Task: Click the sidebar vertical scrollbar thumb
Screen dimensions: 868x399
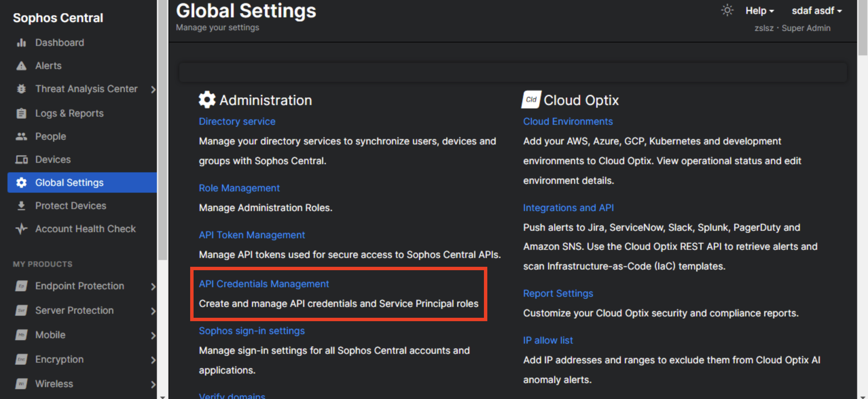Action: (162, 129)
